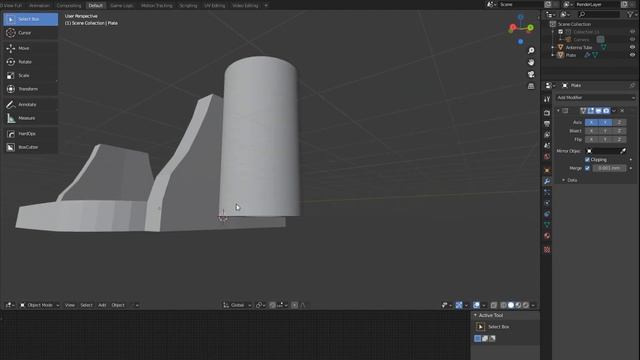Screen dimensions: 640x360
Task: Select the Select Box tool in toolbar
Action: (31, 19)
